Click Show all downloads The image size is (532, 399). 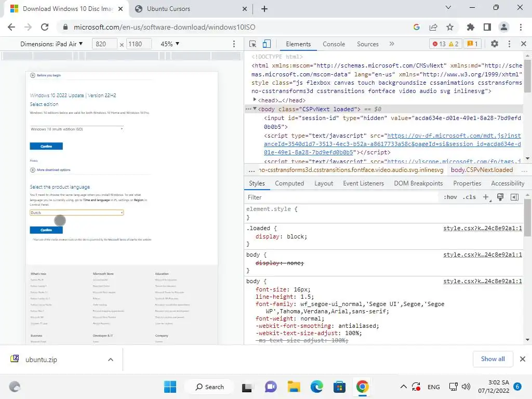[493, 359]
